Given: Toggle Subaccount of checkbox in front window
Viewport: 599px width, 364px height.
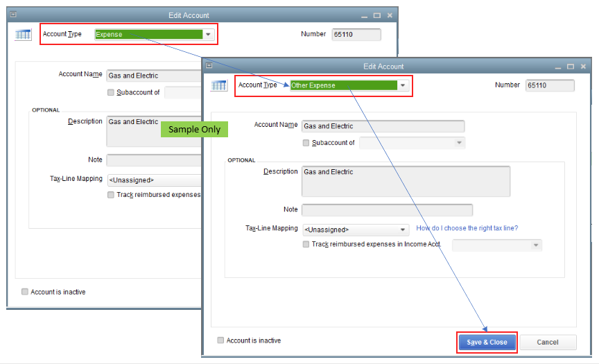Looking at the screenshot, I should click(x=306, y=143).
